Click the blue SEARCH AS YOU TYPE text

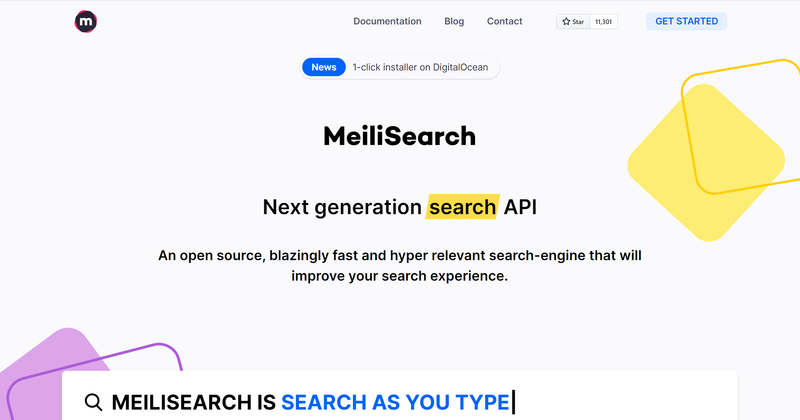(x=395, y=402)
